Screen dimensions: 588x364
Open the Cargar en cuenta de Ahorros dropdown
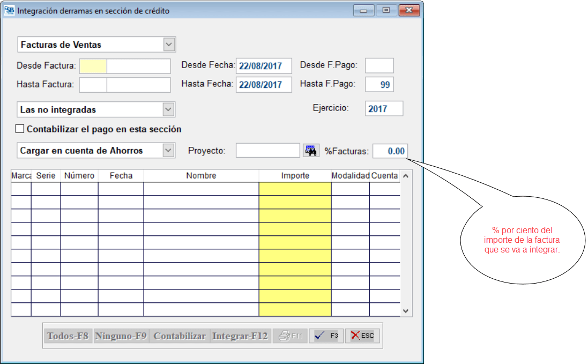point(169,151)
